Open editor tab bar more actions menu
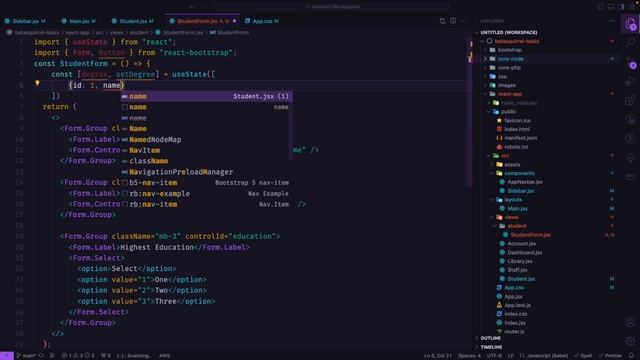The height and width of the screenshot is (360, 640). tap(463, 21)
